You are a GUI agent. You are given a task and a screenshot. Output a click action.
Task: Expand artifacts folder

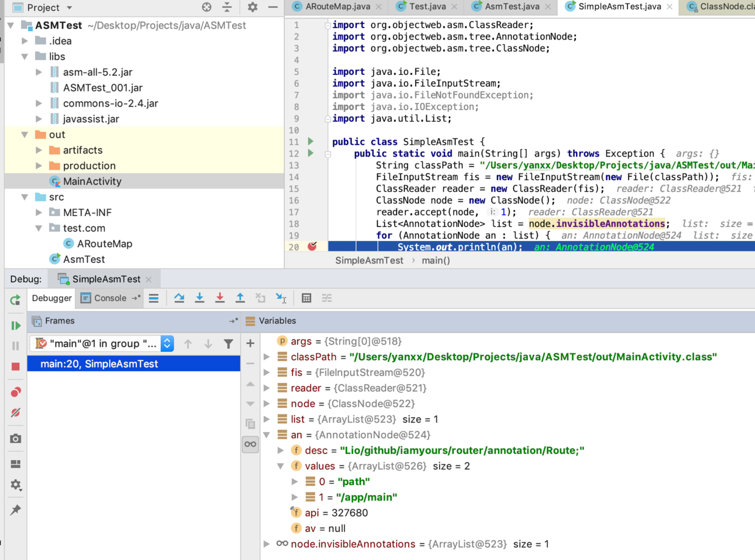(39, 150)
